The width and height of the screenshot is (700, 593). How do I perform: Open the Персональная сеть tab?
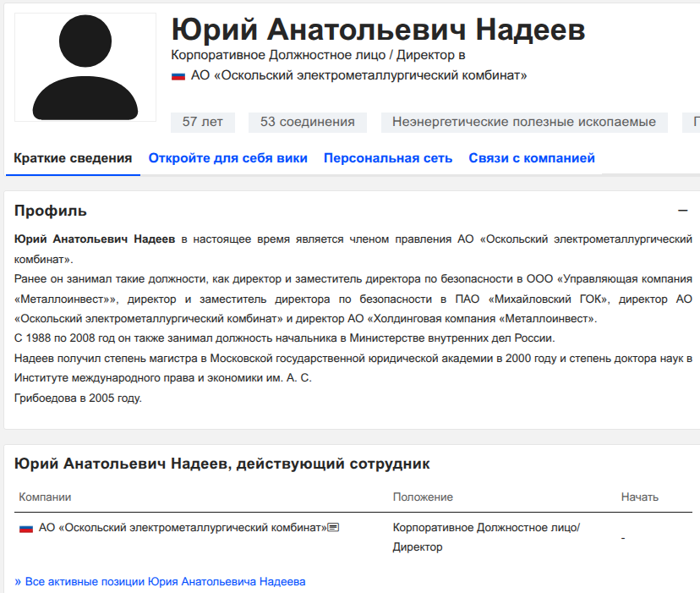tap(388, 158)
